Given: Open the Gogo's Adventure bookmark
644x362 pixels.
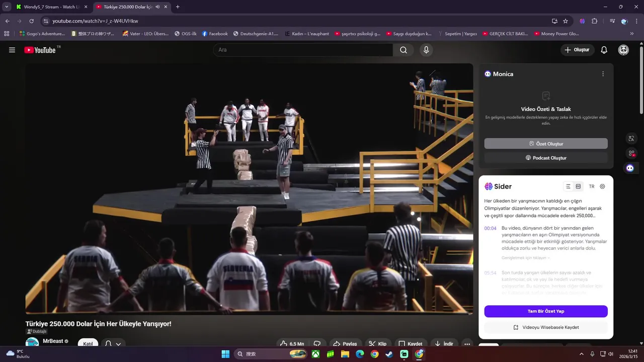Looking at the screenshot, I should tap(42, 34).
